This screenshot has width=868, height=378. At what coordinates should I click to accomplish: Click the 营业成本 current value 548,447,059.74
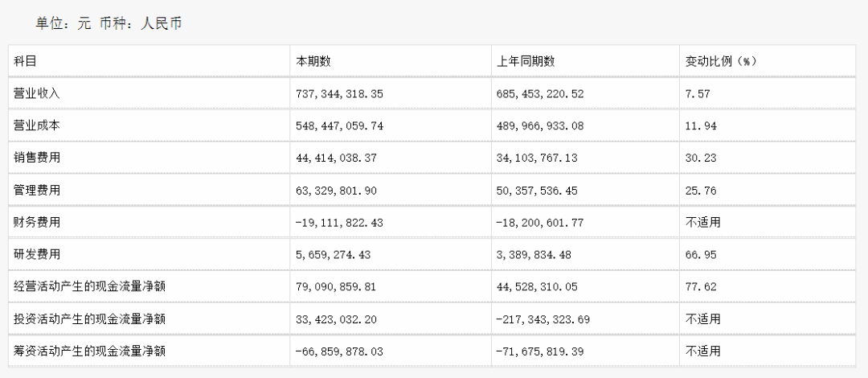[x=339, y=126]
